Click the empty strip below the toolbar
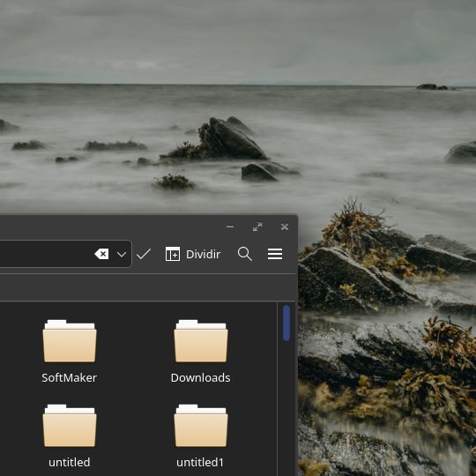Image resolution: width=476 pixels, height=476 pixels. point(147,287)
